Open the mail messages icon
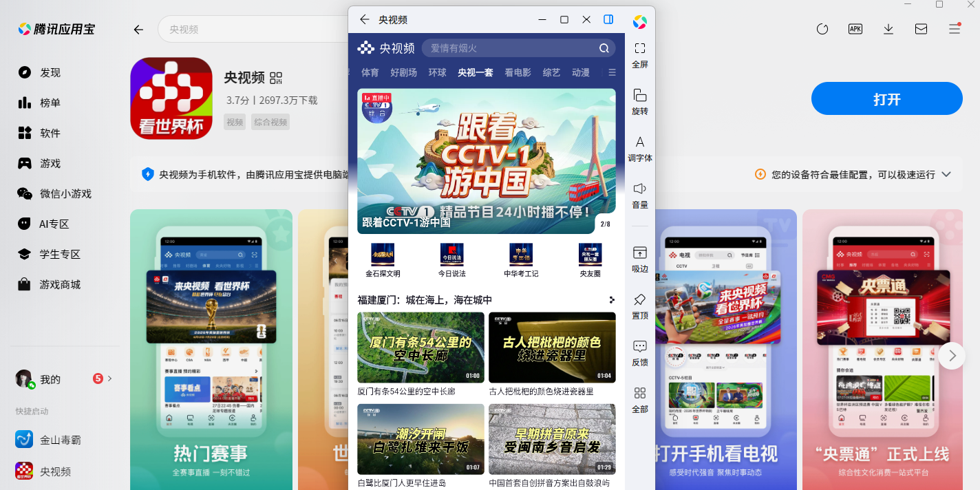The width and height of the screenshot is (980, 490). pyautogui.click(x=921, y=29)
